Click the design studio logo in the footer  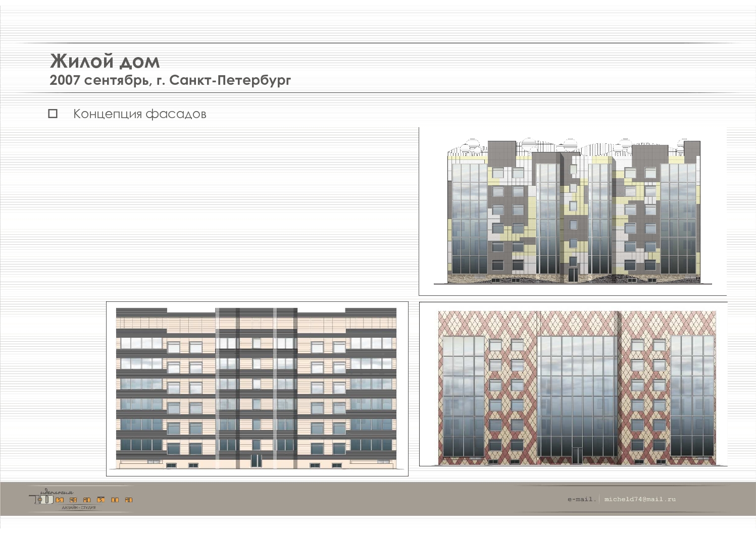(81, 499)
